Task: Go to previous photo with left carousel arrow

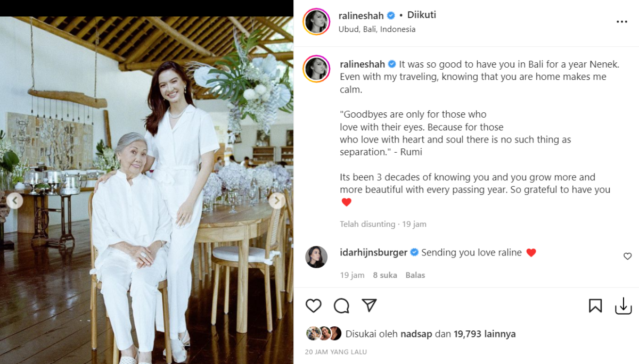Action: pyautogui.click(x=15, y=201)
